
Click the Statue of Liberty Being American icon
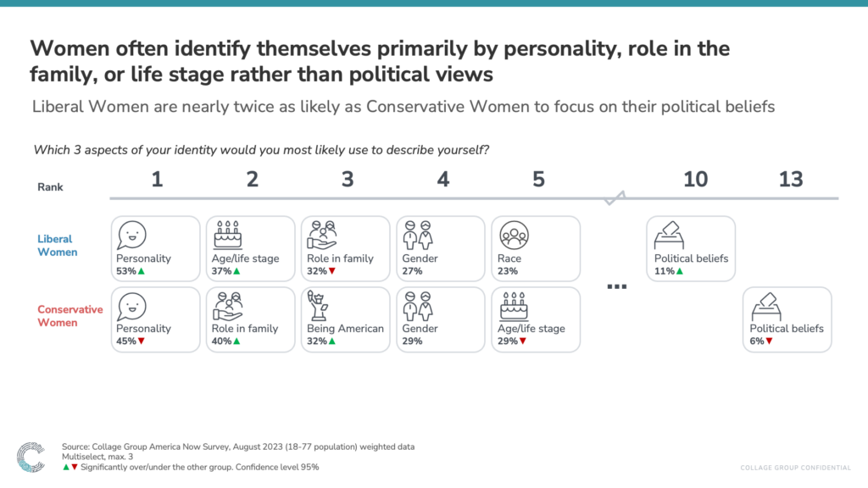click(x=318, y=306)
